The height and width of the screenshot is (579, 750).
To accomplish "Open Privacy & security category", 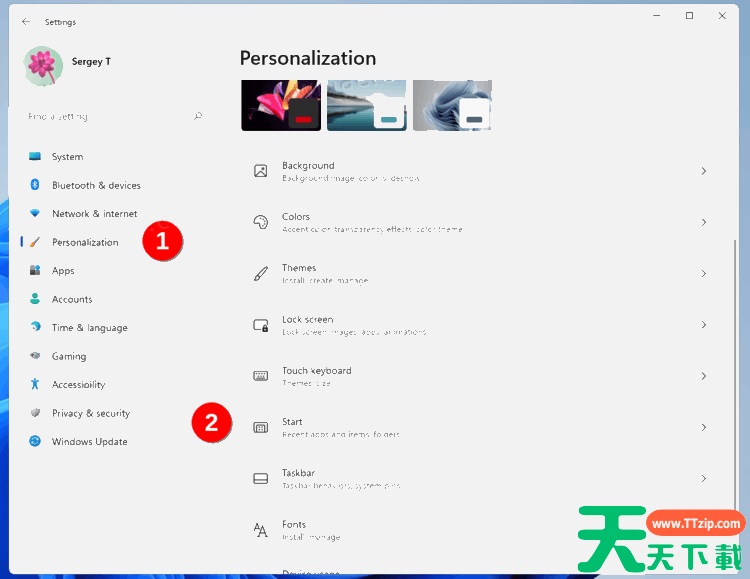I will 113,412.
